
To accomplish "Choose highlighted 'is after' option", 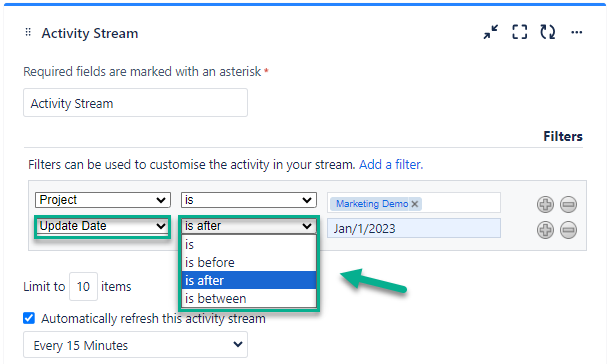I will click(249, 280).
